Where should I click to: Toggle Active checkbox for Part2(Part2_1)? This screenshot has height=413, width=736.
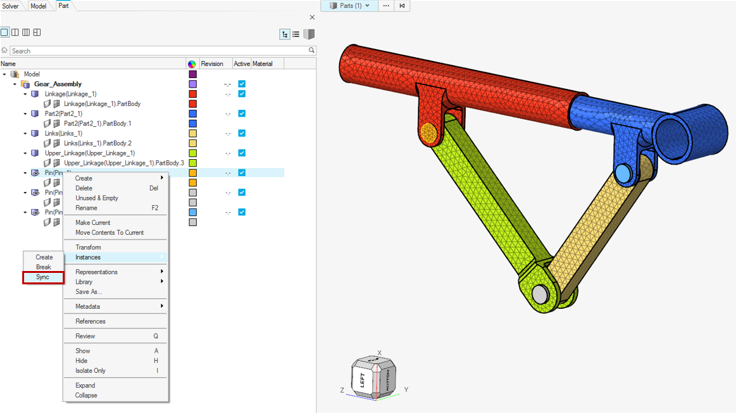pos(242,114)
